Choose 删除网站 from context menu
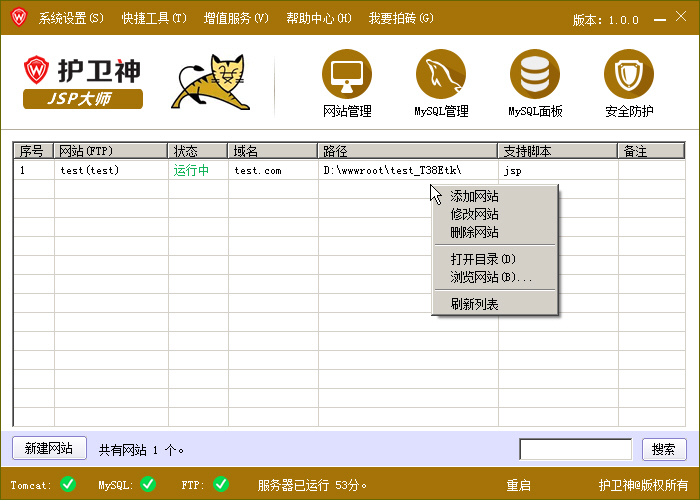 (495, 232)
